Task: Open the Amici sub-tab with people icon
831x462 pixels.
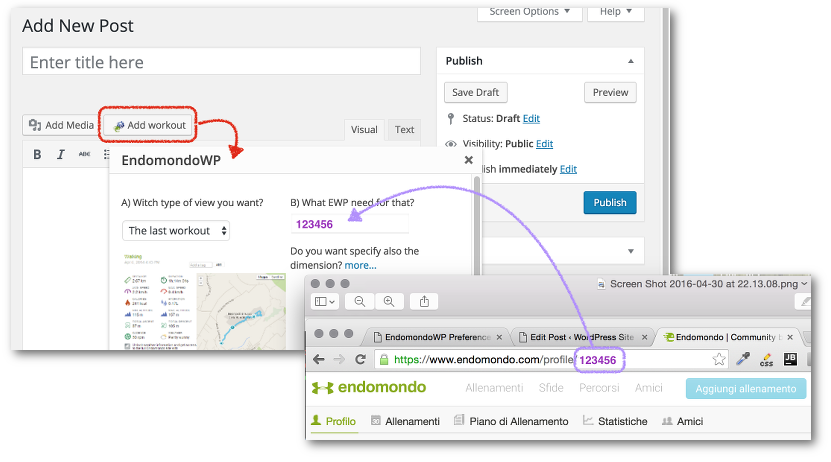Action: pos(683,421)
